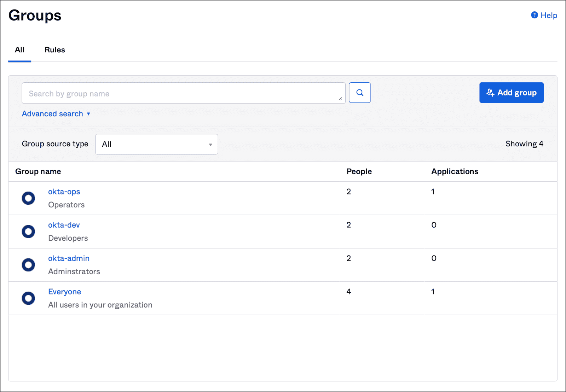Click the okta-admin group circle icon
This screenshot has width=566, height=392.
28,265
